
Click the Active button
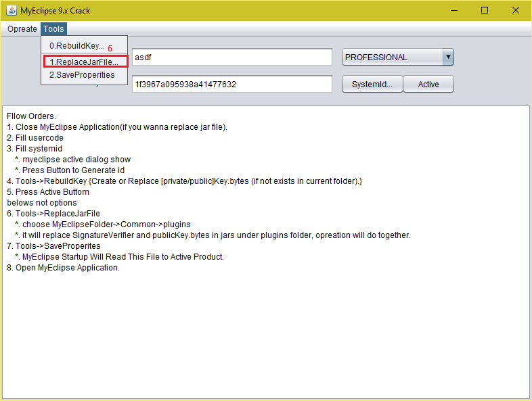click(x=428, y=84)
